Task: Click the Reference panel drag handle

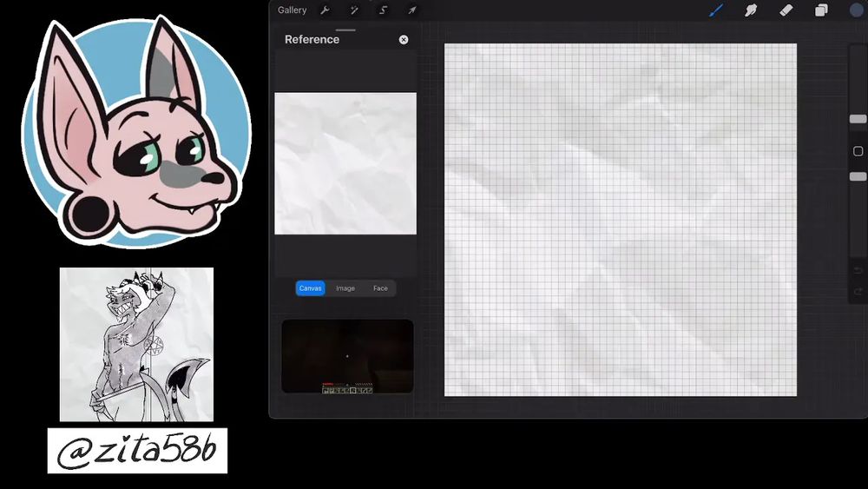Action: point(345,30)
